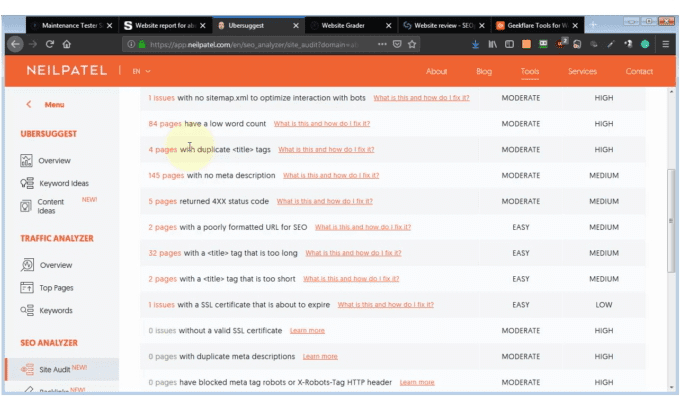Image resolution: width=680 pixels, height=396 pixels.
Task: Click the Site Audit icon
Action: [27, 369]
